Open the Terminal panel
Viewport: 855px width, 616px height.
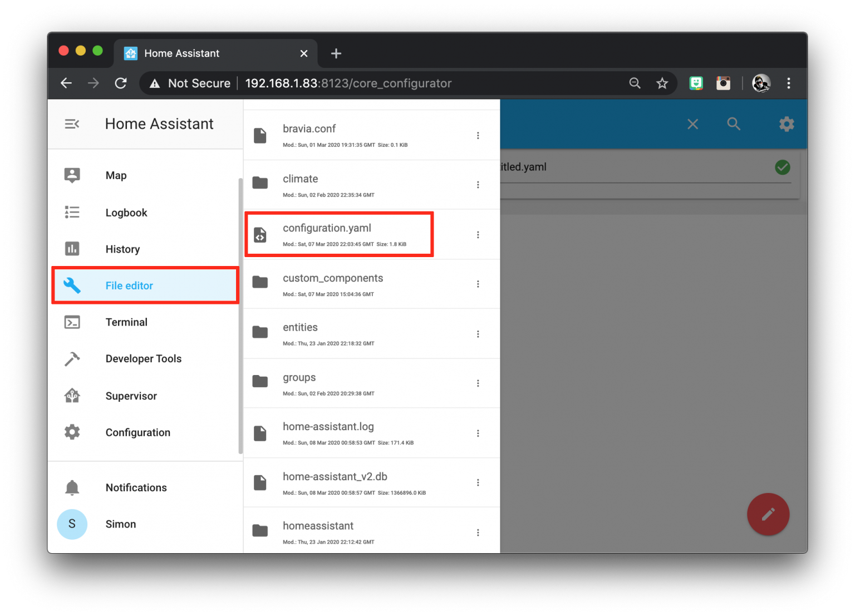[x=126, y=322]
